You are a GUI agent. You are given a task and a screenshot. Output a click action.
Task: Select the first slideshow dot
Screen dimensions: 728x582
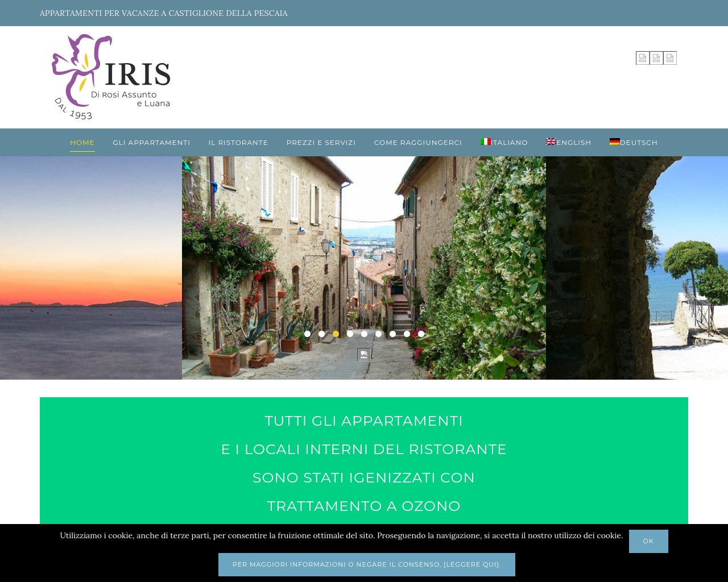click(307, 334)
